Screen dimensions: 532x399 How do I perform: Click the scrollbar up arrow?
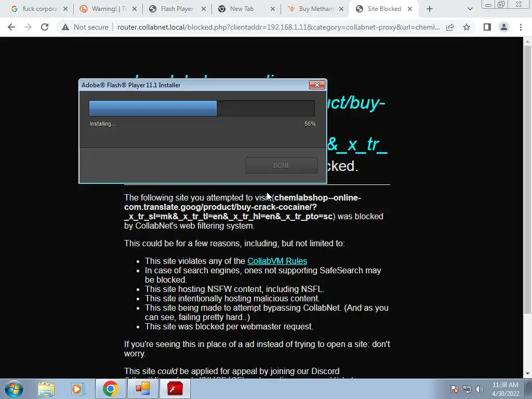click(527, 42)
